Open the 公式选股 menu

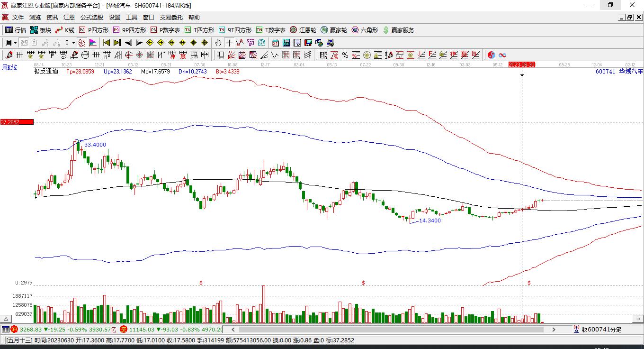click(91, 18)
